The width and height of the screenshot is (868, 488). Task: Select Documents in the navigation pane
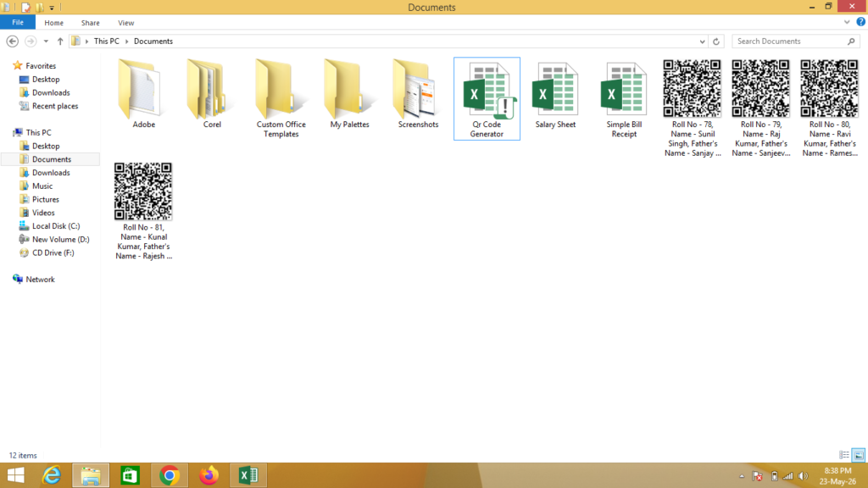click(51, 159)
